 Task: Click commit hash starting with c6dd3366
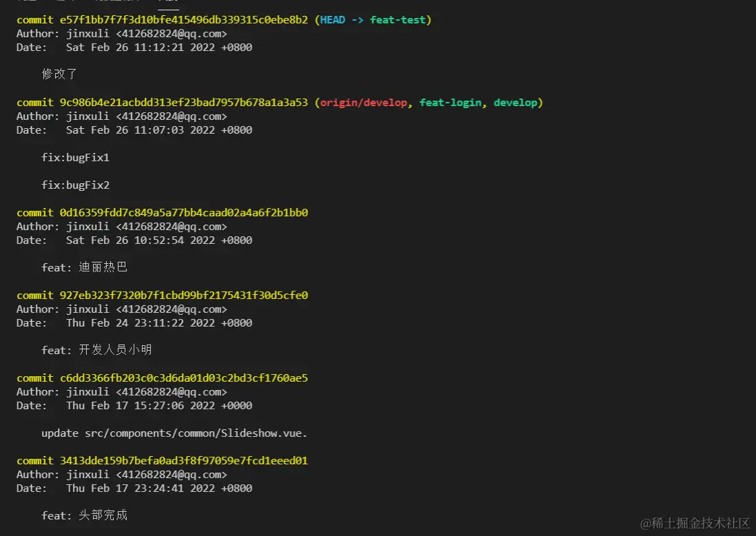(x=183, y=378)
